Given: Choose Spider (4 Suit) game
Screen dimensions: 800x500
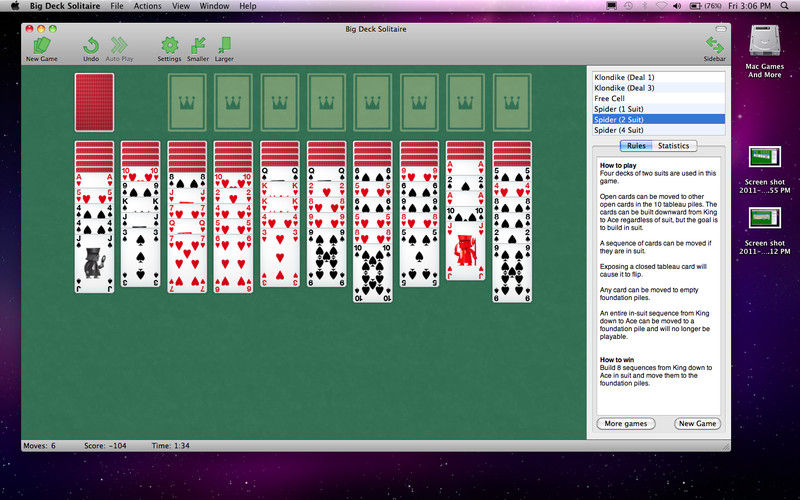Looking at the screenshot, I should pyautogui.click(x=659, y=130).
